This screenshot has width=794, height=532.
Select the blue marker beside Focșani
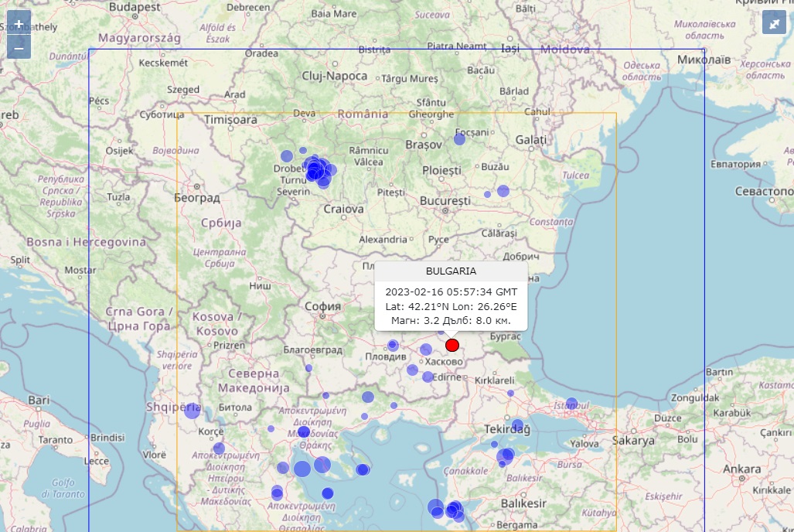coord(459,139)
